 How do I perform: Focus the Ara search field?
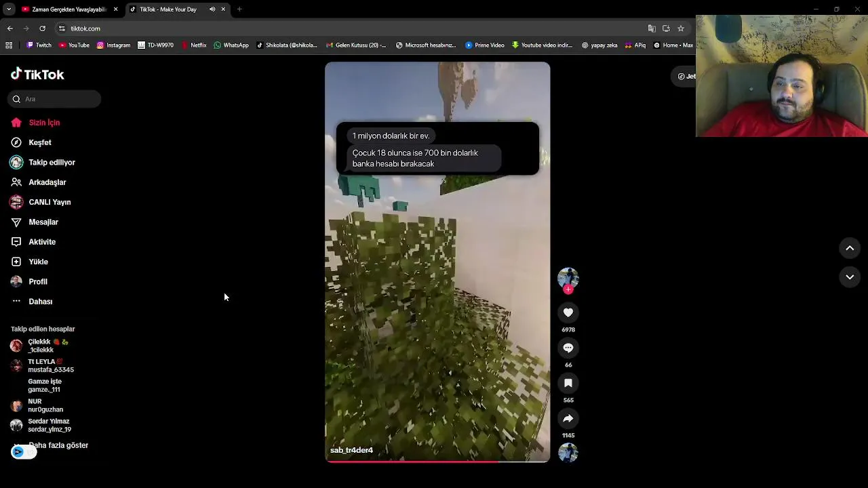[x=54, y=99]
